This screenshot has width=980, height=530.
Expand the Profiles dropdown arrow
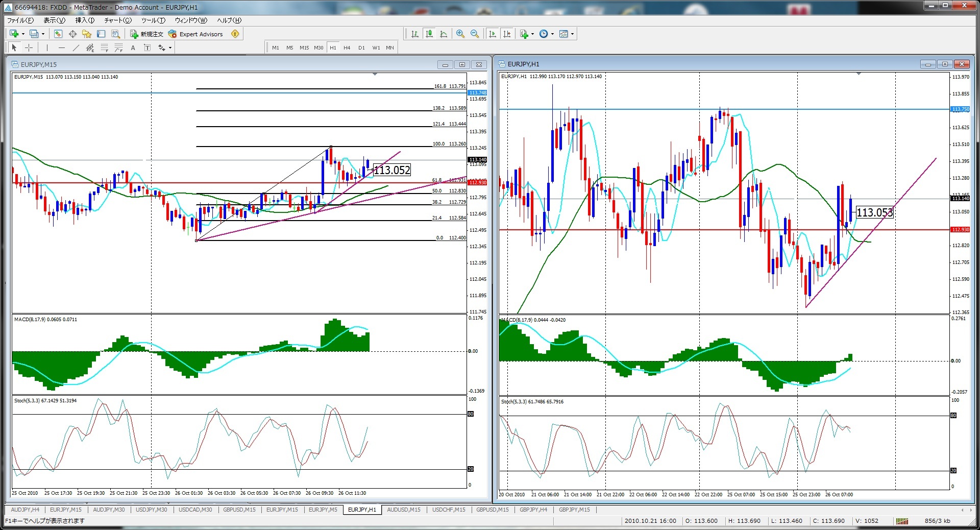coord(43,34)
